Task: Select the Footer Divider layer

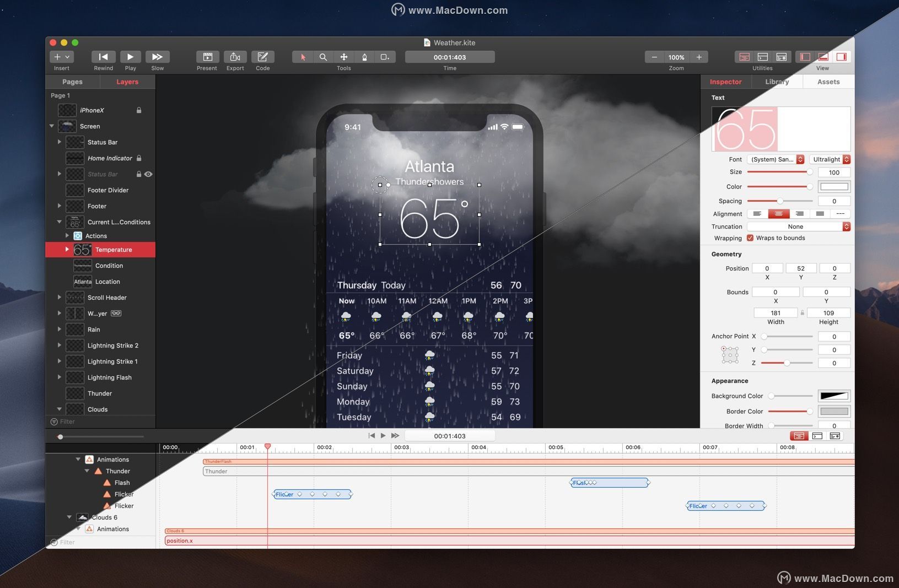Action: (x=100, y=190)
